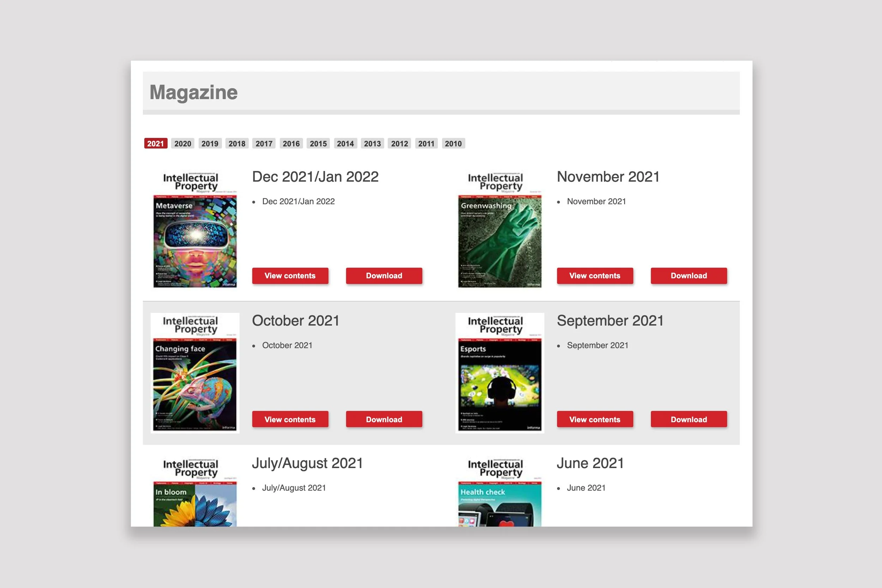Open the 2012 year tab
This screenshot has width=882, height=588.
click(x=399, y=143)
